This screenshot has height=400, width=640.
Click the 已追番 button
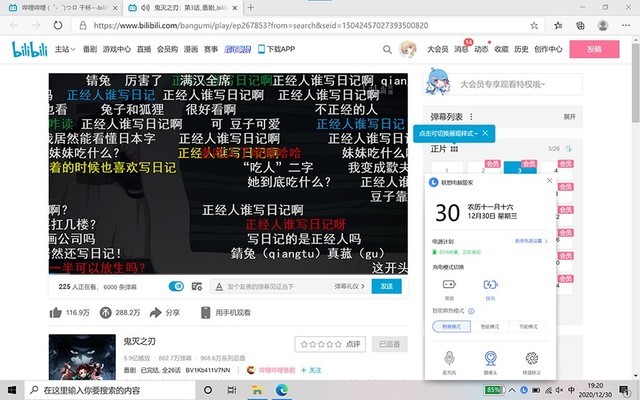[x=389, y=344]
